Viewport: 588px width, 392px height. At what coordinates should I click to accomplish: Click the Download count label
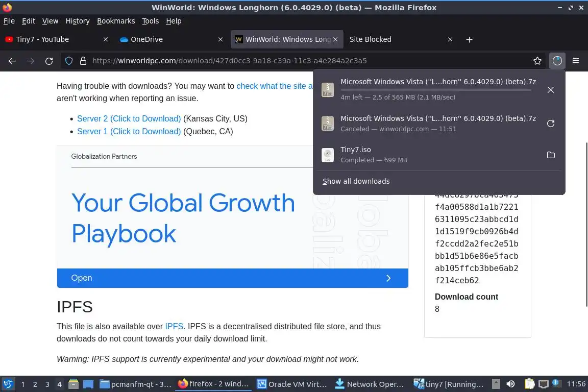[466, 297]
